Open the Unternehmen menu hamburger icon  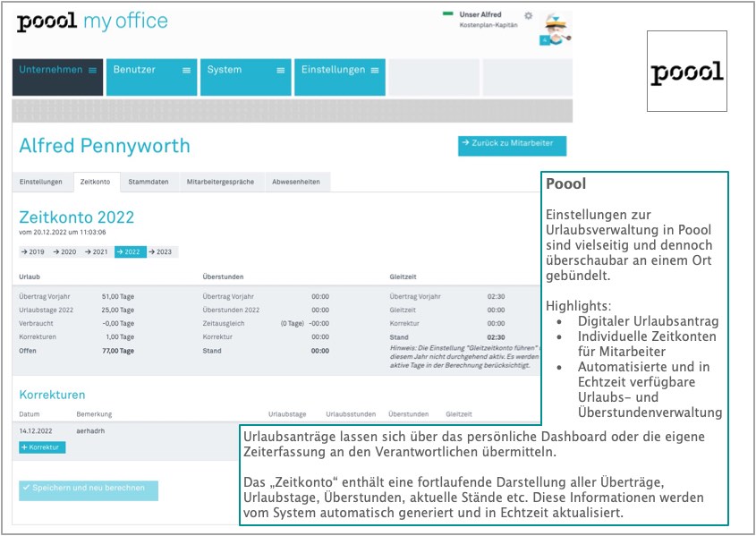(x=92, y=70)
